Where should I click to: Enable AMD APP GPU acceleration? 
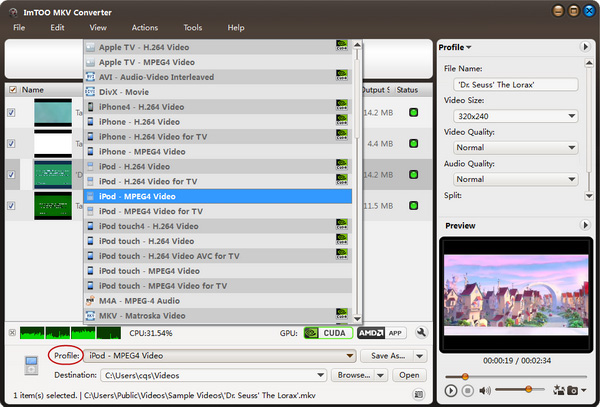(x=382, y=333)
